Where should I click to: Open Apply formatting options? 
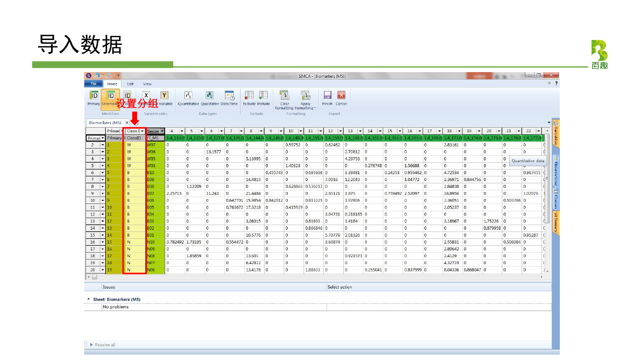[305, 99]
